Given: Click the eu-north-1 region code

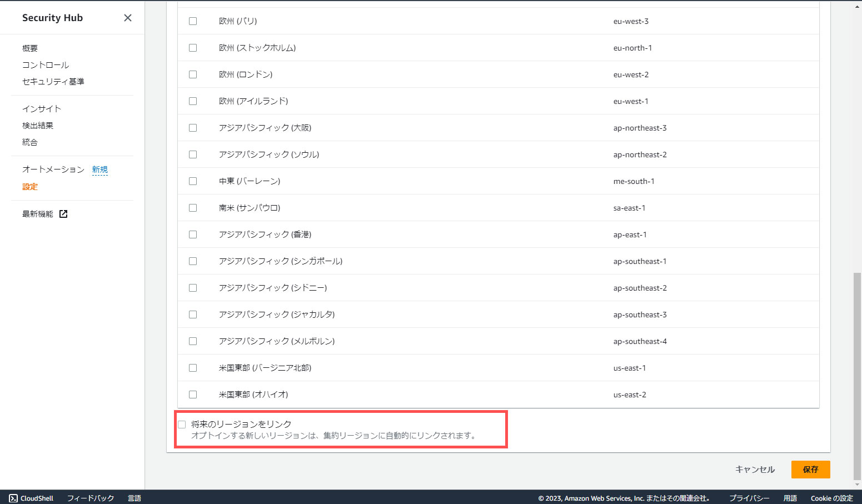Looking at the screenshot, I should pos(632,48).
